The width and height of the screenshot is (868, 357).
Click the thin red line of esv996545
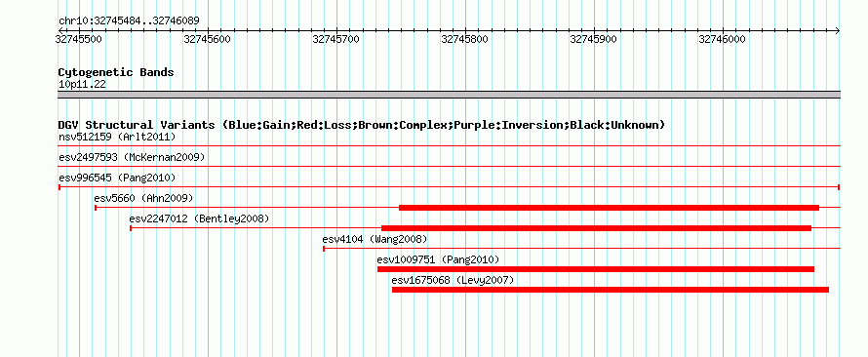point(449,187)
